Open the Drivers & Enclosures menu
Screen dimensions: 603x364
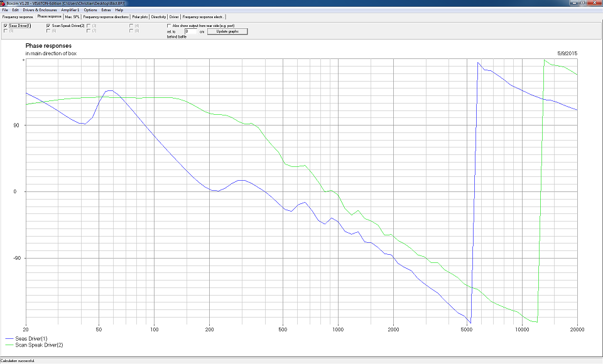click(40, 10)
